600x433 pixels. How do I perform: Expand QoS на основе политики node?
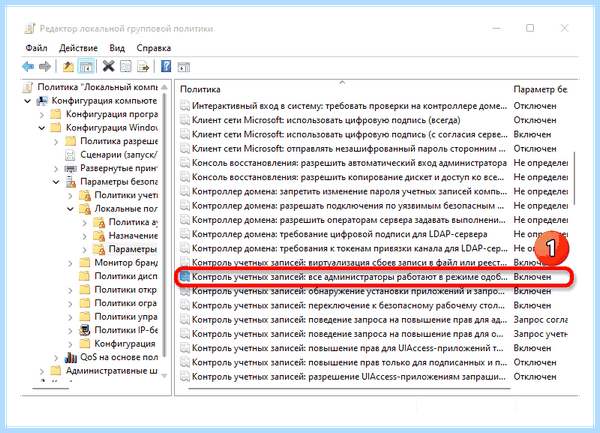(56, 358)
